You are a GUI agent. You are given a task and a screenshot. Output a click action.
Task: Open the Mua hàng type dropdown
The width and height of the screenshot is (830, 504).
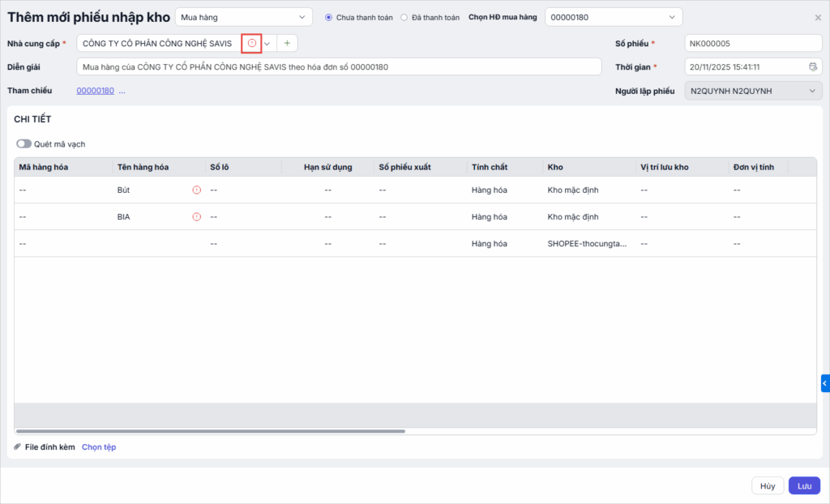tap(243, 17)
